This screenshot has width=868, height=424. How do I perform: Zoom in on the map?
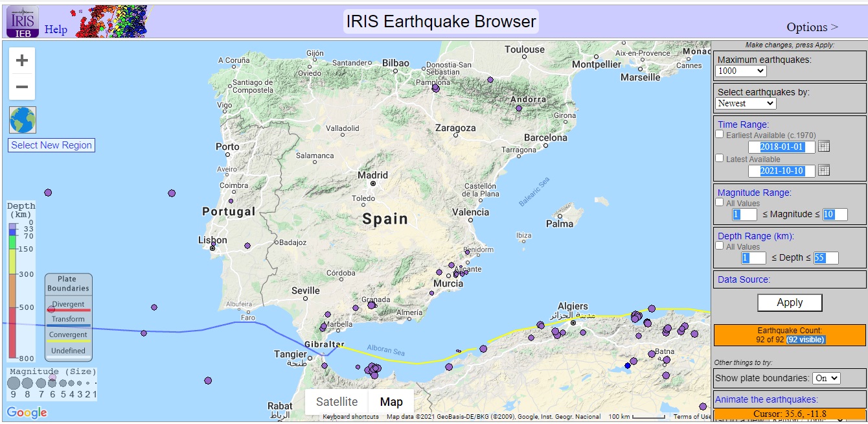[22, 61]
